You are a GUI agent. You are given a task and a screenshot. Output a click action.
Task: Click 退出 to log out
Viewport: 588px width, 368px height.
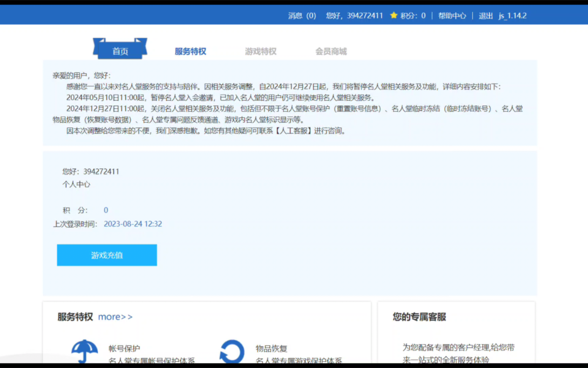point(486,16)
